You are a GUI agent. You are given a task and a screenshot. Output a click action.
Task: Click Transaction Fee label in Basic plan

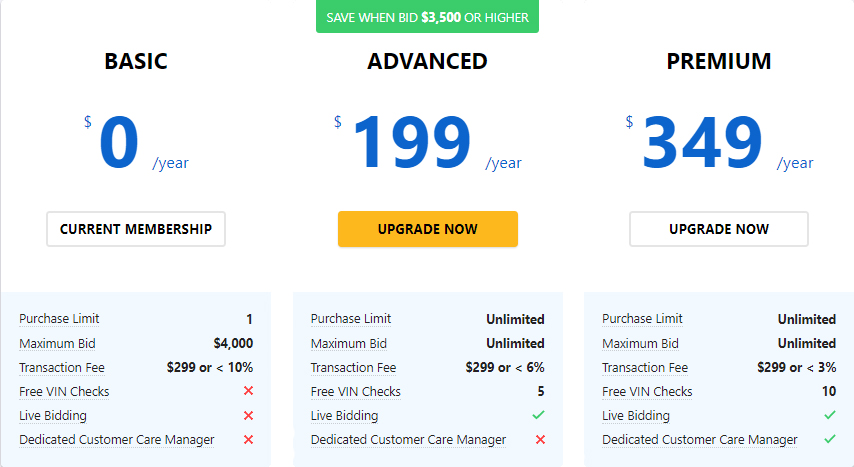coord(62,368)
